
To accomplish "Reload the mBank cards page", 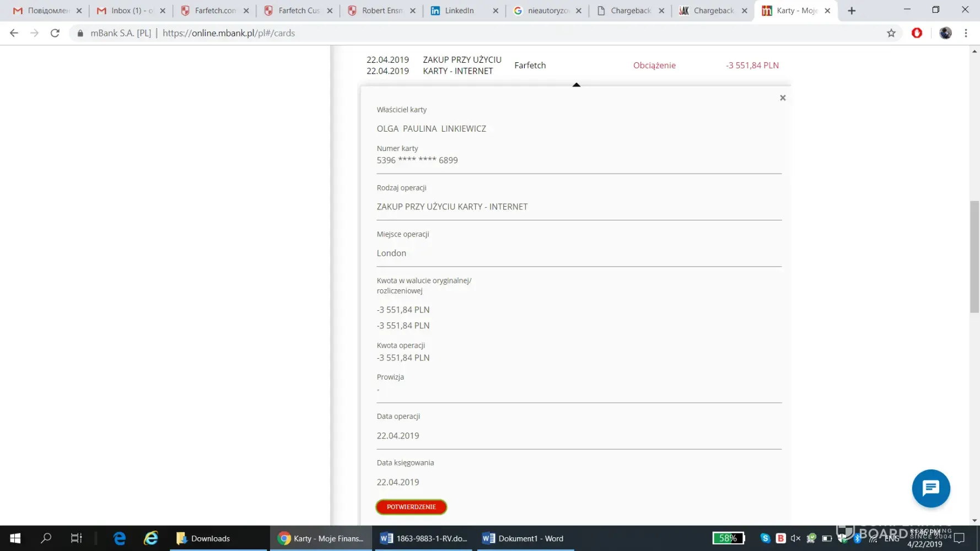I will tap(55, 33).
